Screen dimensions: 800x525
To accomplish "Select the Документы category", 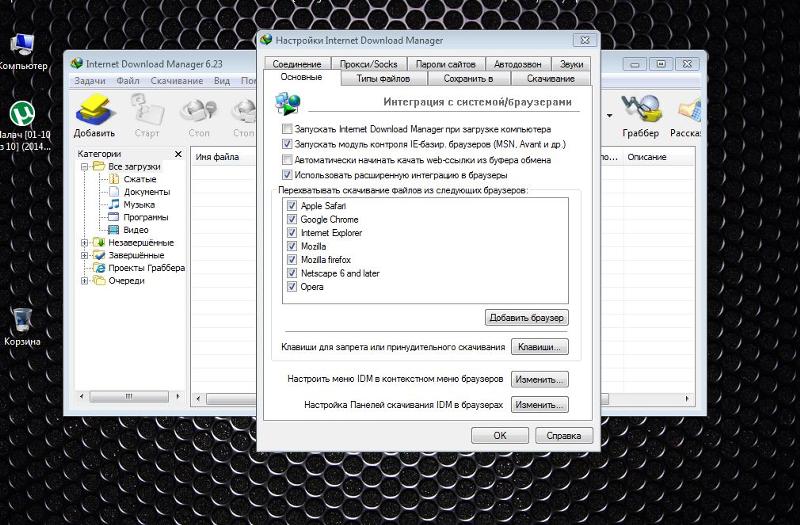I will point(146,192).
